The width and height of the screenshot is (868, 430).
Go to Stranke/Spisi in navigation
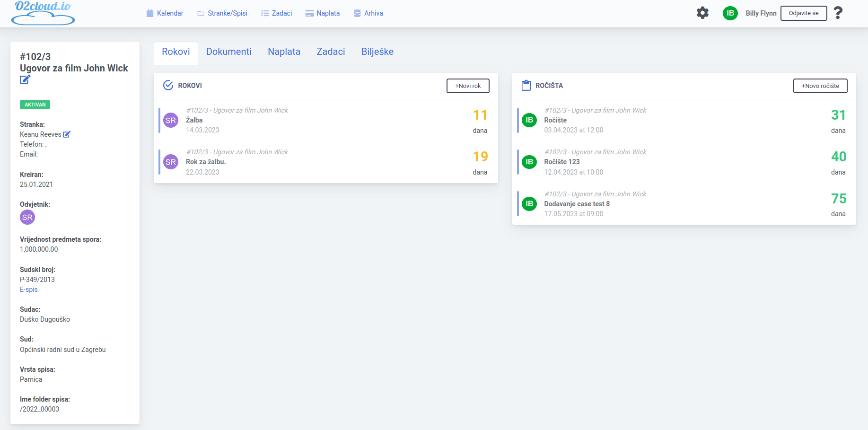pos(222,13)
